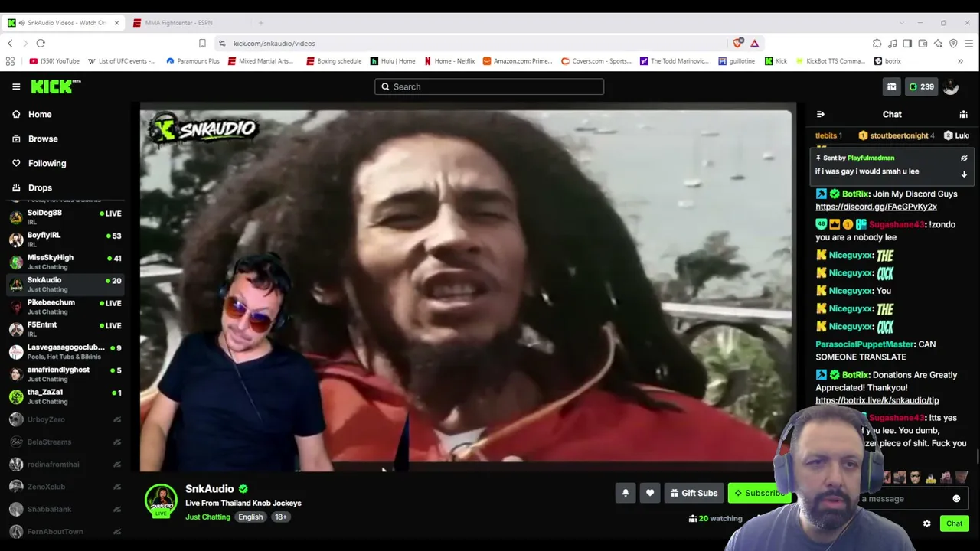Image resolution: width=980 pixels, height=551 pixels.
Task: Open the botrix bookmark
Action: 887,61
